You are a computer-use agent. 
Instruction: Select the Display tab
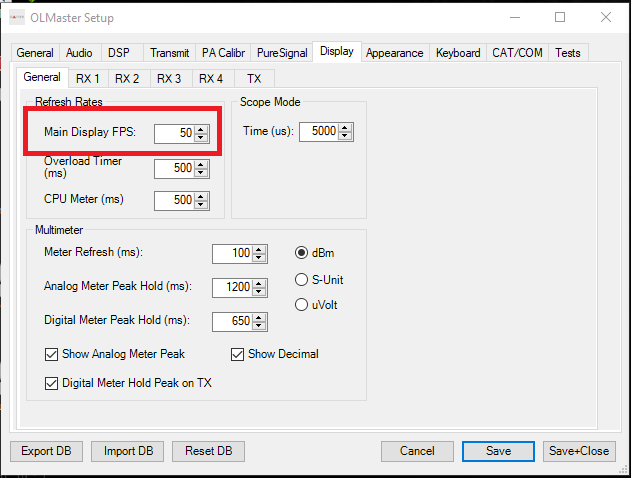[337, 52]
